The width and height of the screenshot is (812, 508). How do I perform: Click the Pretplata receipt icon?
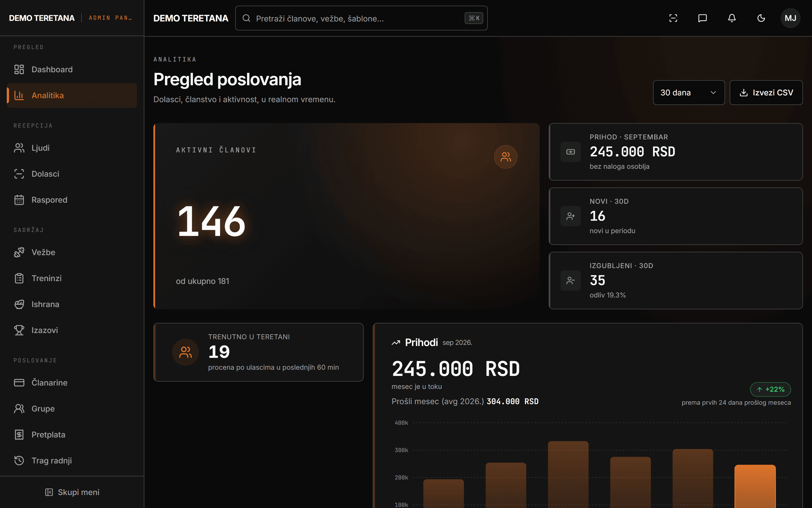click(19, 435)
